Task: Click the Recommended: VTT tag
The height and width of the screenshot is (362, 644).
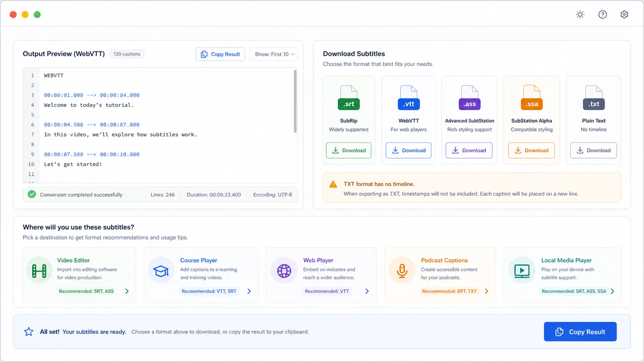Action: (x=327, y=291)
